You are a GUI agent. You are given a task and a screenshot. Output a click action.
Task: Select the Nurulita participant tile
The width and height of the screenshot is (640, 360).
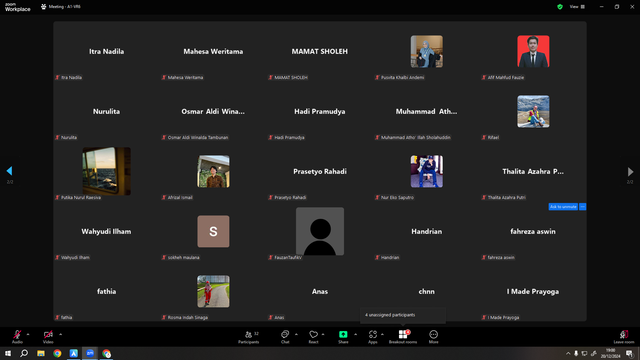107,111
